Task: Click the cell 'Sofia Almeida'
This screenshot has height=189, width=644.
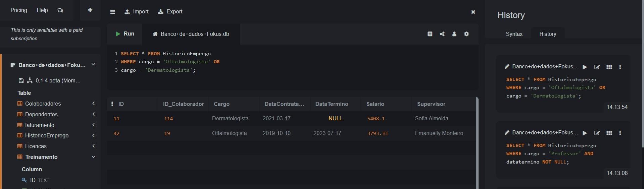Action: tap(432, 118)
